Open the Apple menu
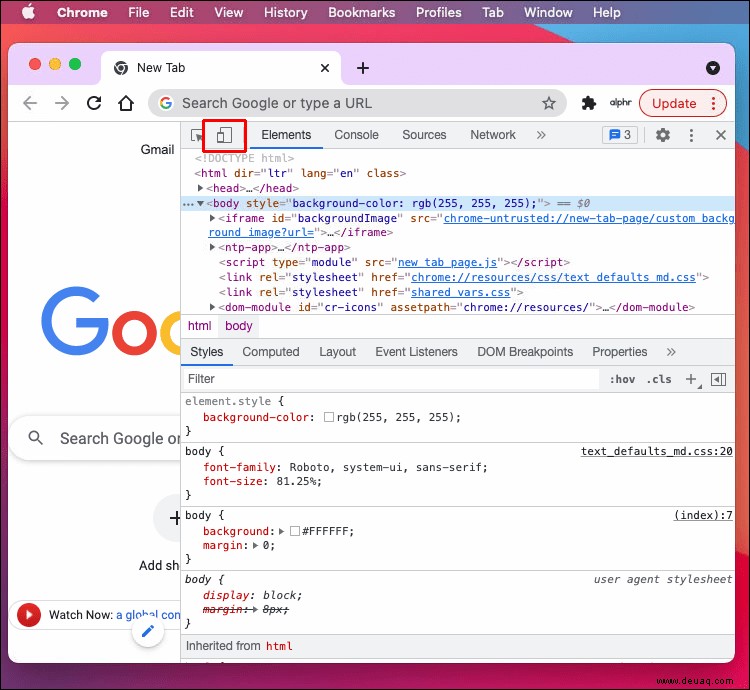 [x=28, y=12]
